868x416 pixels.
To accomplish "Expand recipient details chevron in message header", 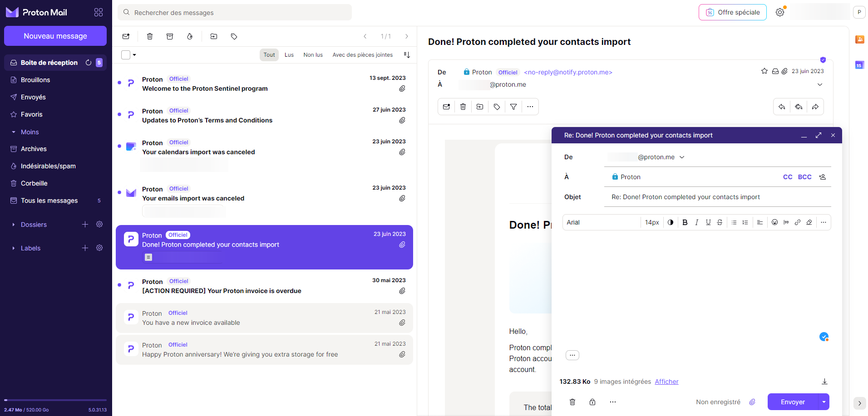I will (820, 84).
